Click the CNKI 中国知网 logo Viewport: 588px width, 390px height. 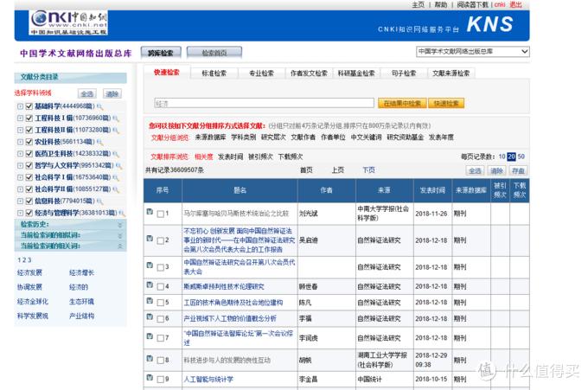68,22
